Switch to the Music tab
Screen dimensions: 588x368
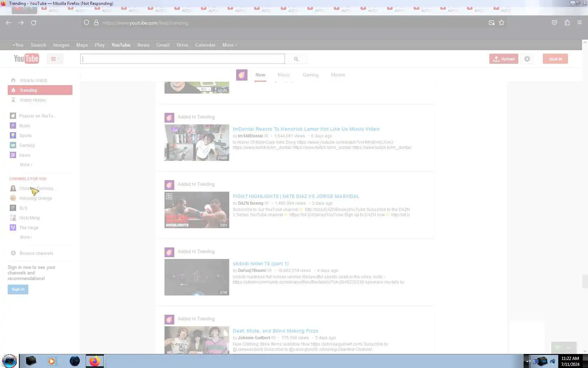tap(284, 75)
